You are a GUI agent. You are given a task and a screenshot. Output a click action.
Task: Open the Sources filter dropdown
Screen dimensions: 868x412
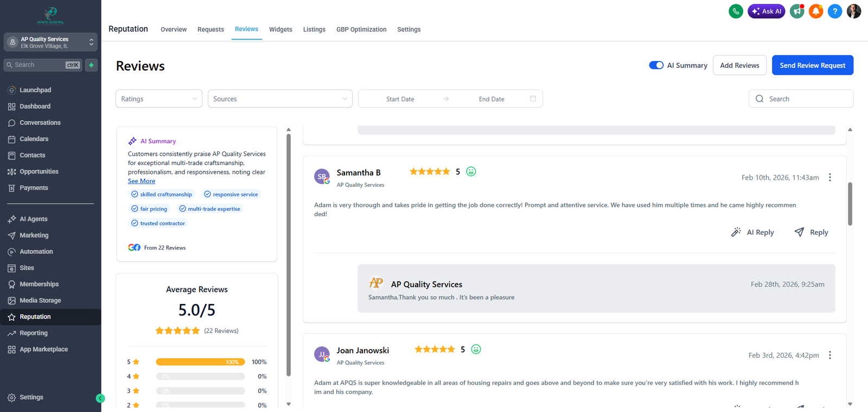[280, 99]
